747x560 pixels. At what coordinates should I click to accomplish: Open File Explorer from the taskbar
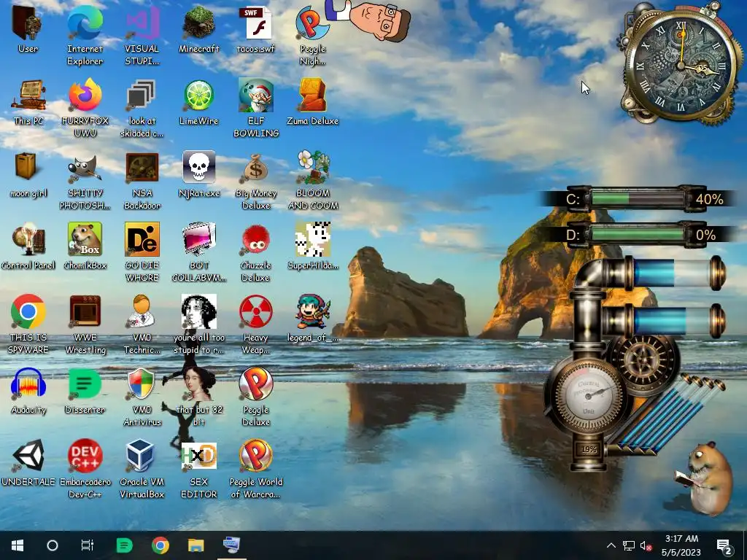click(196, 545)
